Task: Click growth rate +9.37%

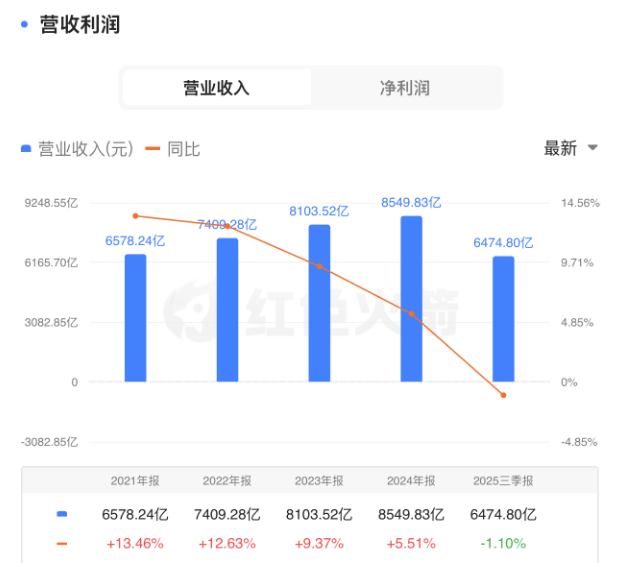Action: pyautogui.click(x=319, y=544)
